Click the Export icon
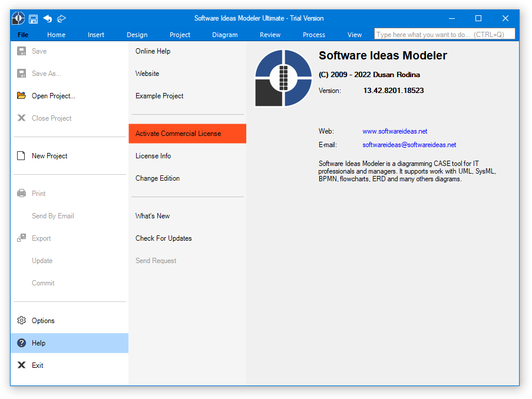This screenshot has width=532, height=399. (21, 238)
